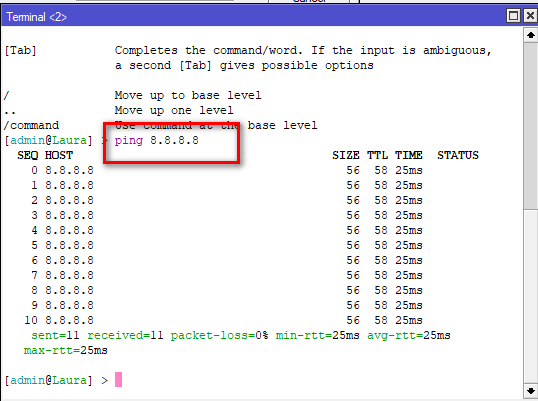This screenshot has height=401, width=538.
Task: Click the 'packet-loss=0%' statistic
Action: (220, 335)
